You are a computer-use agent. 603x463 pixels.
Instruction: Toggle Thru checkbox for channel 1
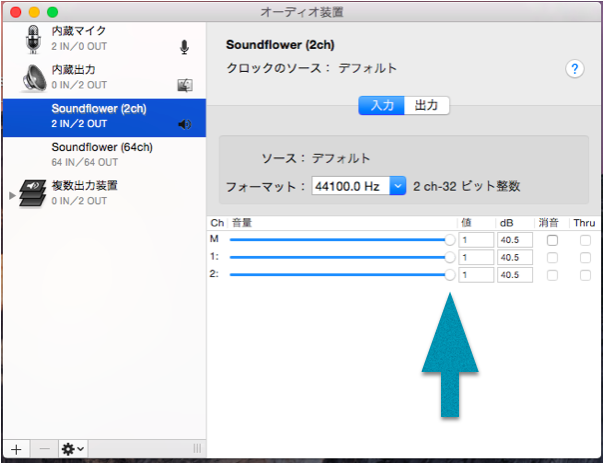click(x=585, y=258)
